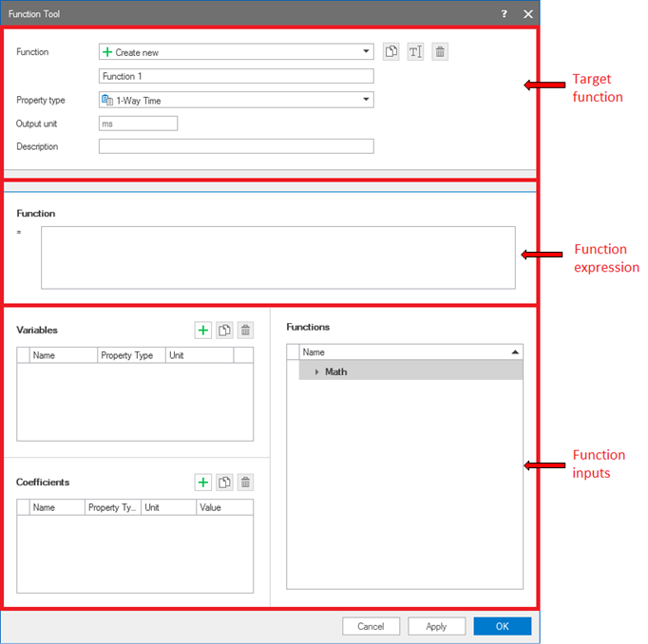Click the copy icon in Variables section
The image size is (648, 644).
(224, 330)
